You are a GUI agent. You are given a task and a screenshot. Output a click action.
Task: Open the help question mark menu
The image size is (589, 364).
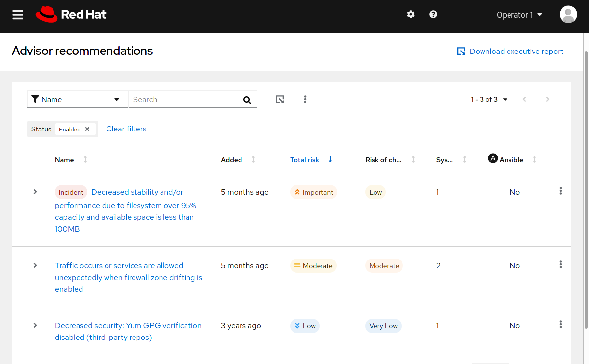(433, 15)
